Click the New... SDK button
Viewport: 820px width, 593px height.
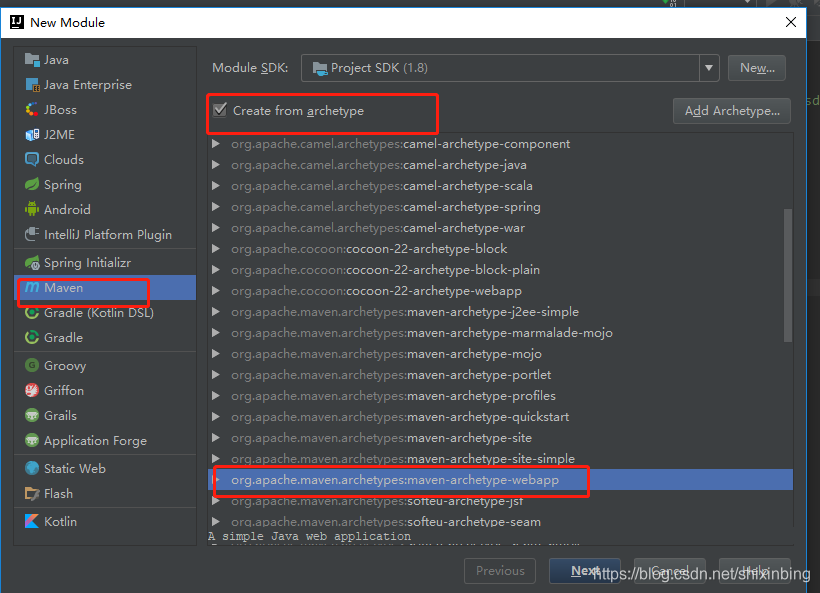757,68
